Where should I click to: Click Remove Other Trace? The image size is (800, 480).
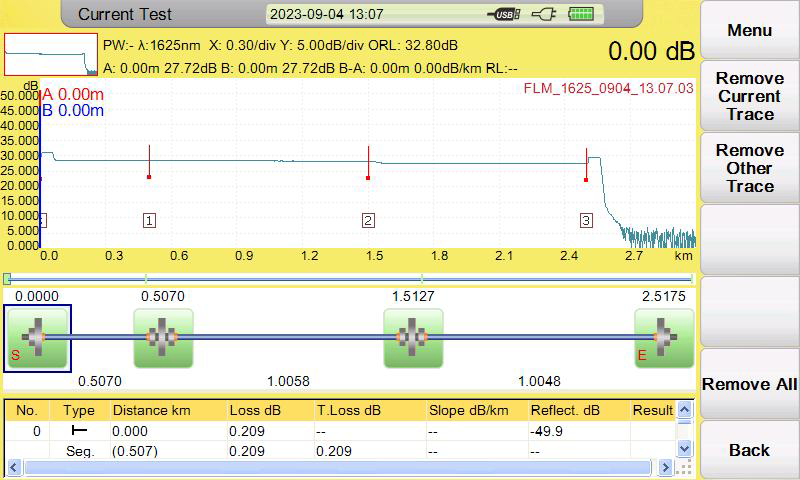tap(749, 168)
